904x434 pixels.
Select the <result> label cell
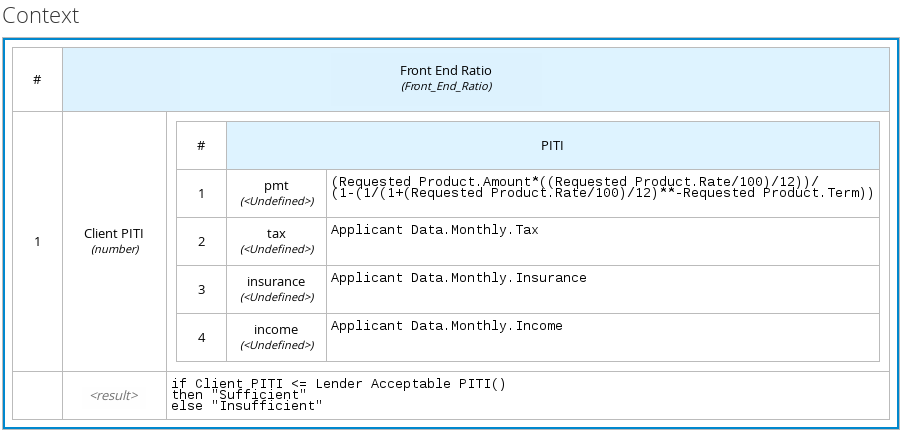[114, 396]
